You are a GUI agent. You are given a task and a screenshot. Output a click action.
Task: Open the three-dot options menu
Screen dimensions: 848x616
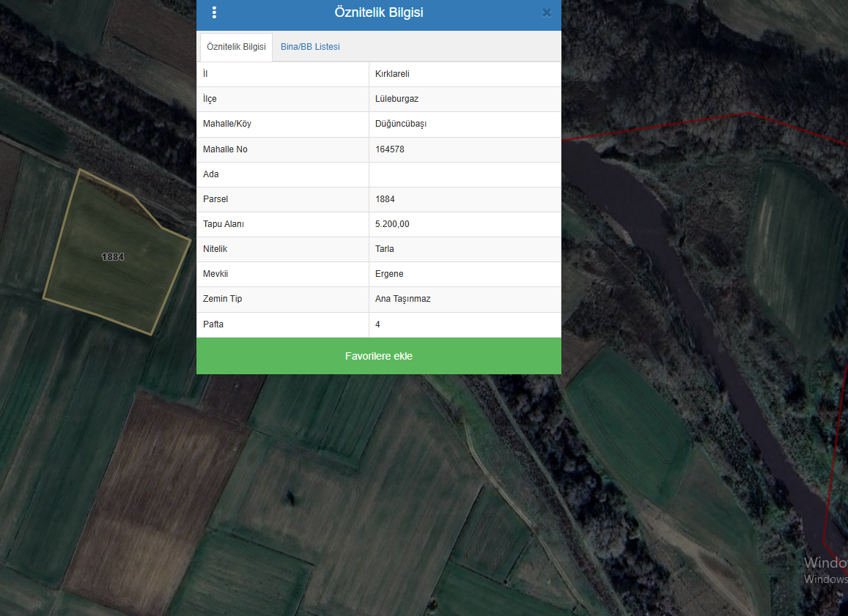coord(214,12)
